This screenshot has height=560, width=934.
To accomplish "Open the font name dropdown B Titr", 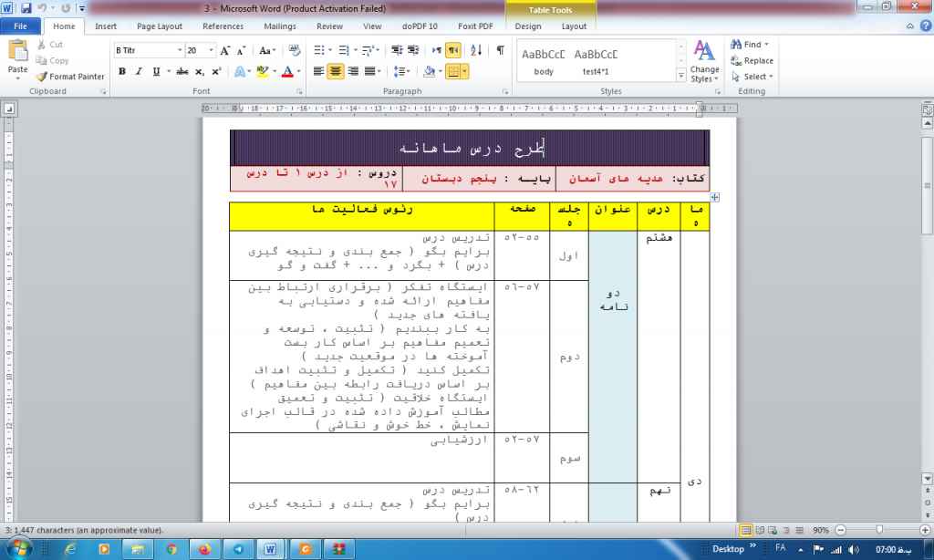I will pos(148,51).
